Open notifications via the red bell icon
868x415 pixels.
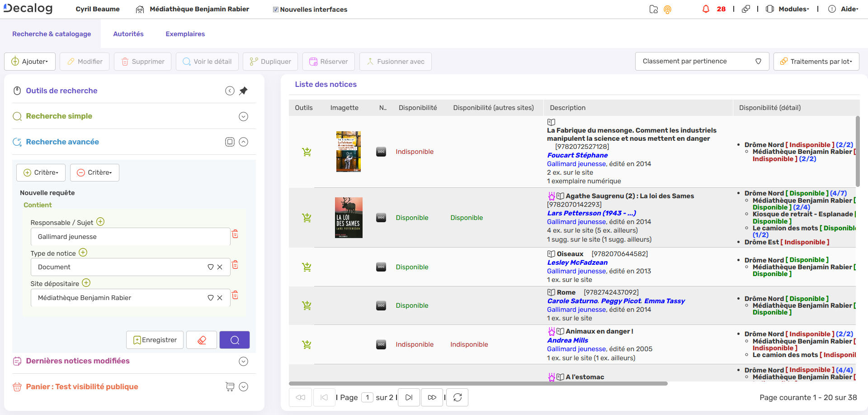pos(706,9)
